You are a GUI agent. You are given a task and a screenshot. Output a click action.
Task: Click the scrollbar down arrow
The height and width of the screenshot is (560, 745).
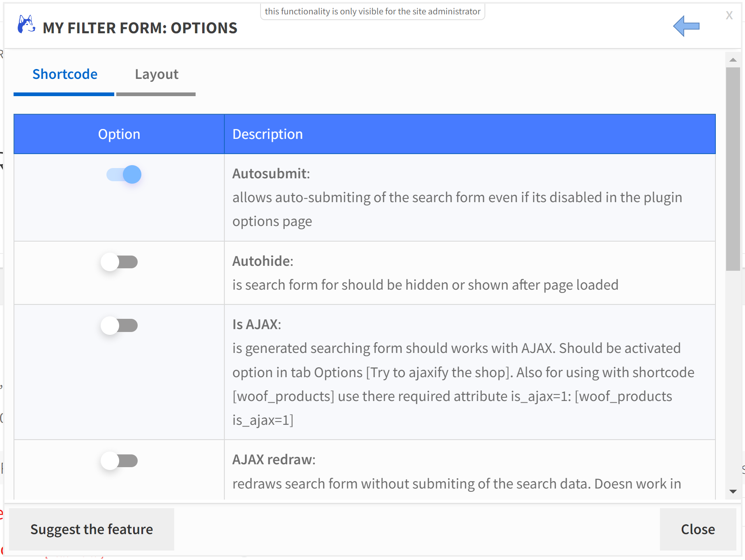pyautogui.click(x=733, y=491)
